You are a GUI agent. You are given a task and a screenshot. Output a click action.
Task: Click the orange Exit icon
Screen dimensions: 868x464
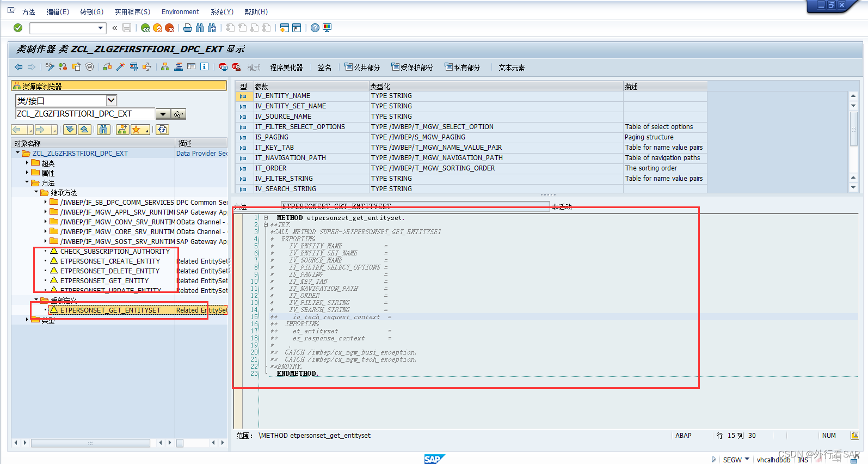pyautogui.click(x=157, y=28)
